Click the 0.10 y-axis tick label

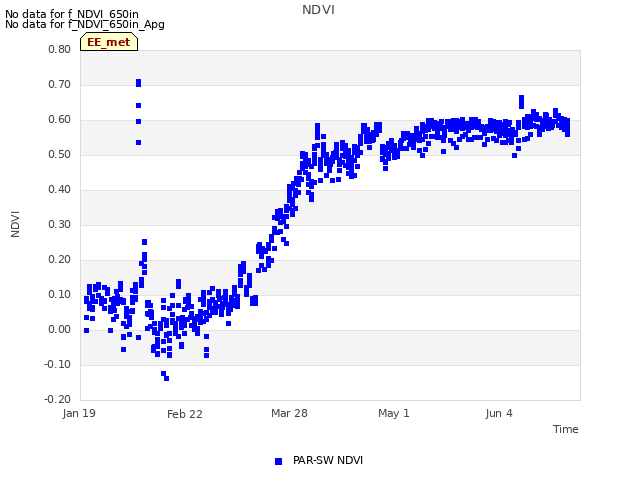click(60, 294)
